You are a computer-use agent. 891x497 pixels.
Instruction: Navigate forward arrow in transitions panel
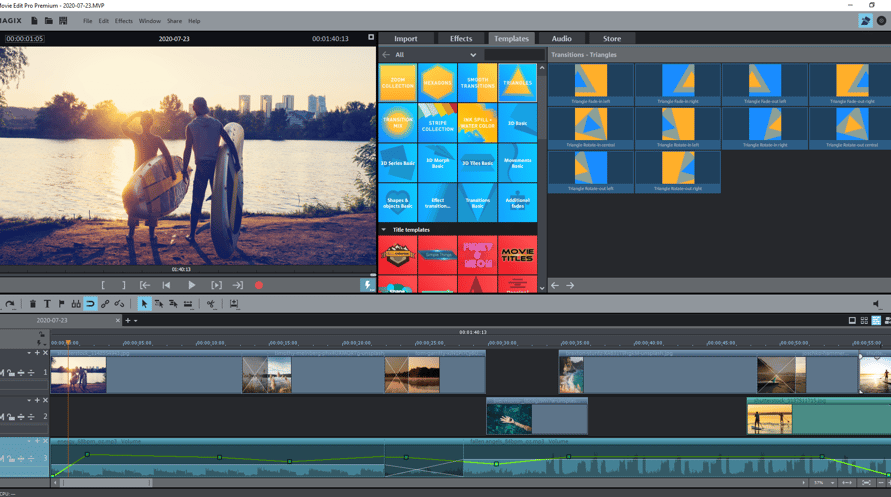click(x=570, y=285)
